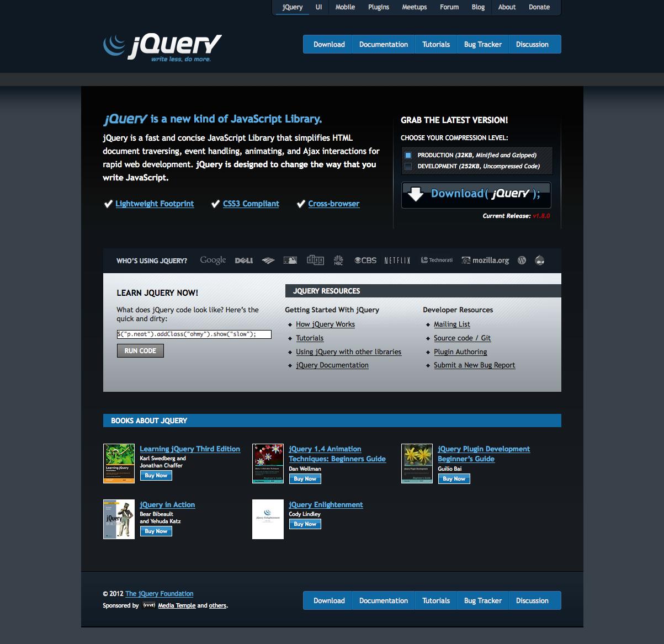Click the Media Temple icon in the footer
This screenshot has width=664, height=644.
click(148, 605)
